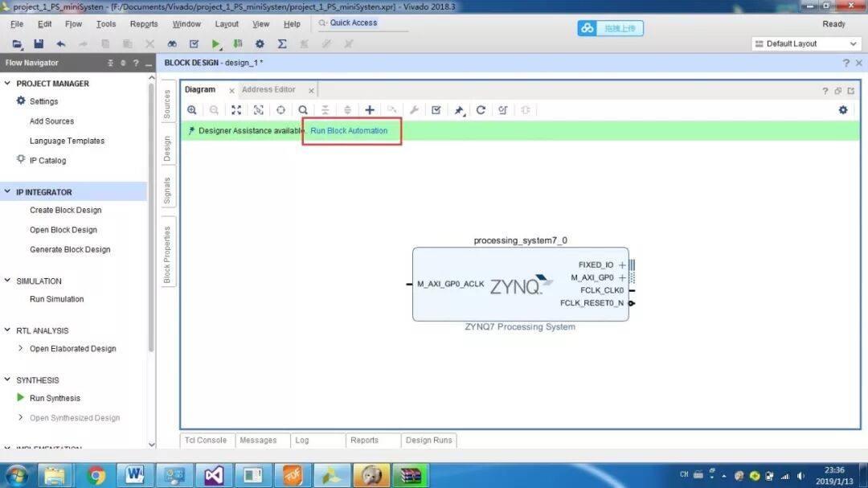
Task: Click the crosshair Auto-fit Selection icon
Action: pyautogui.click(x=280, y=109)
